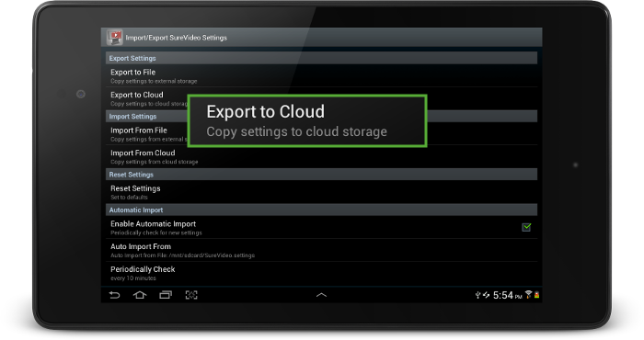The image size is (644, 340).
Task: Tap the Import/Export SureVideo Settings title
Action: tap(177, 38)
